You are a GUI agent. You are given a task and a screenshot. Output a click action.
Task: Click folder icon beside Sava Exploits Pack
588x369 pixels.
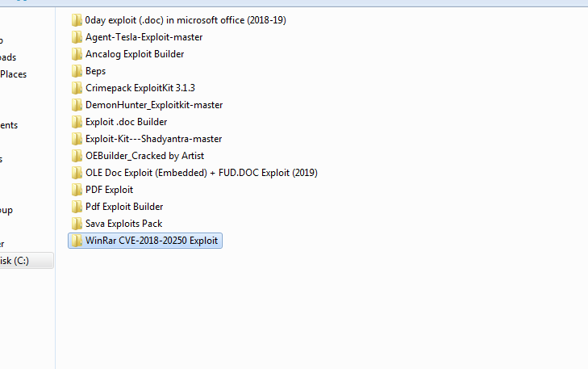77,224
